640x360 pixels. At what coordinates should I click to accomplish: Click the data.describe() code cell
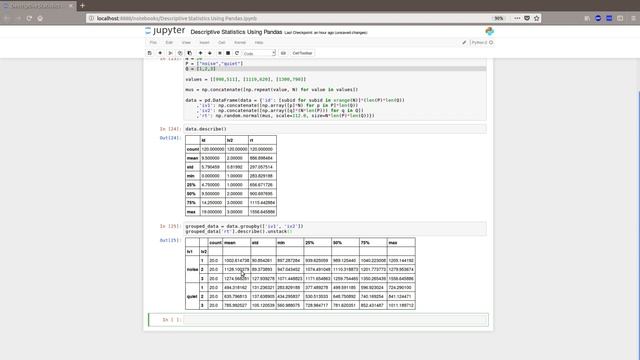tap(335, 129)
